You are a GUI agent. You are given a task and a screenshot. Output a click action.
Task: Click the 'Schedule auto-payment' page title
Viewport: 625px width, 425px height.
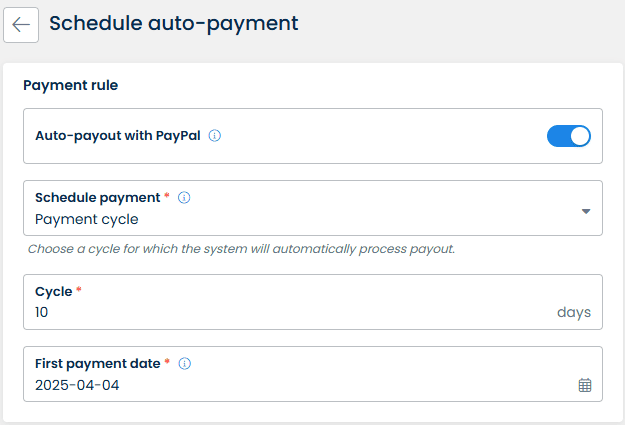[173, 22]
